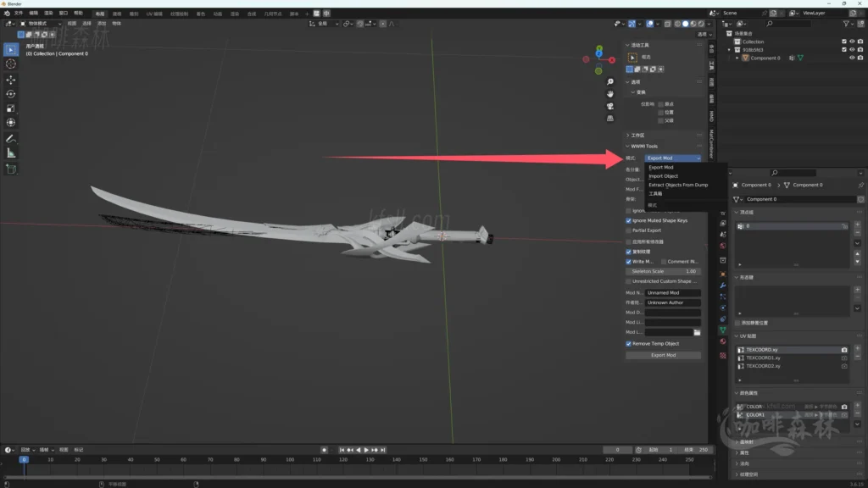Image resolution: width=868 pixels, height=488 pixels.
Task: Click the folder icon to browse mod path
Action: [x=697, y=333]
